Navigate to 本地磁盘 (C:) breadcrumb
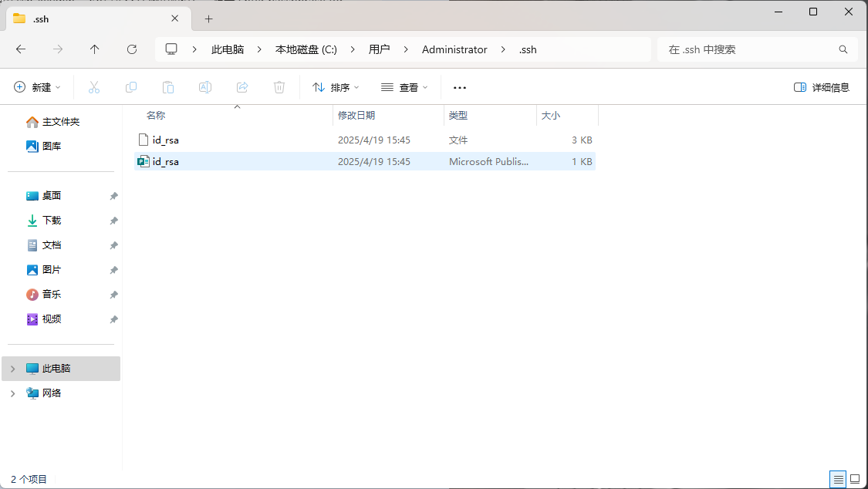The width and height of the screenshot is (868, 489). tap(306, 49)
